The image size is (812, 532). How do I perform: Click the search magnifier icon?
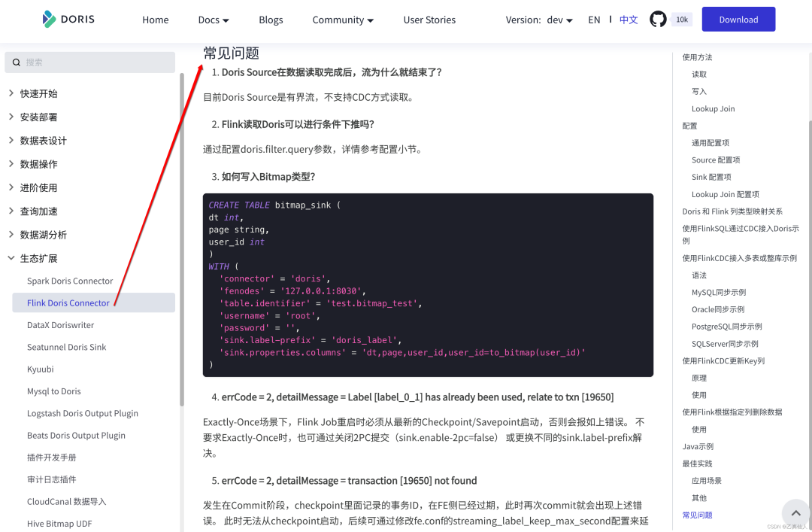click(17, 62)
